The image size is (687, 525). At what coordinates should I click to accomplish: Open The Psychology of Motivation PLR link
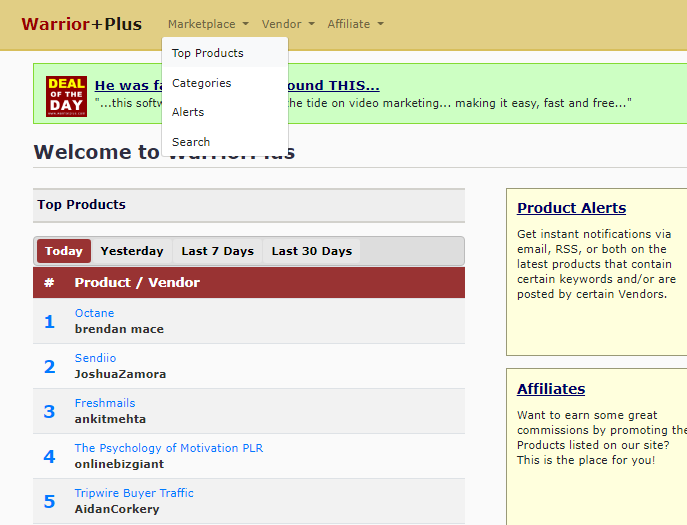pos(169,448)
